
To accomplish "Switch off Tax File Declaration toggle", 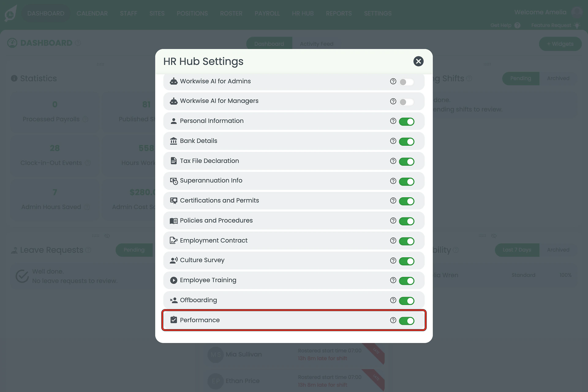I will pyautogui.click(x=406, y=161).
